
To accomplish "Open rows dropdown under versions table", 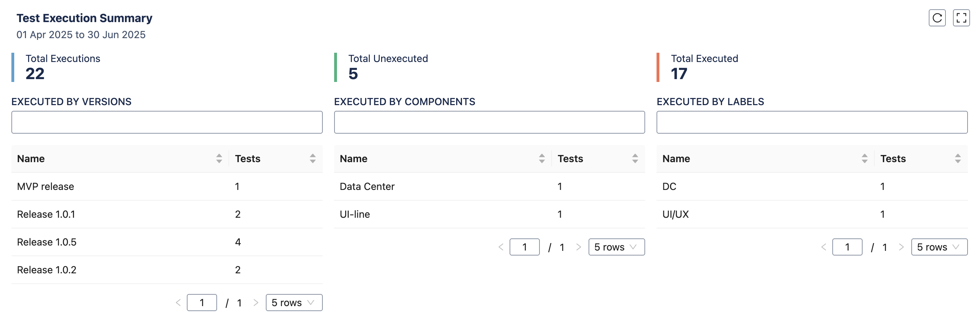I will click(x=294, y=303).
